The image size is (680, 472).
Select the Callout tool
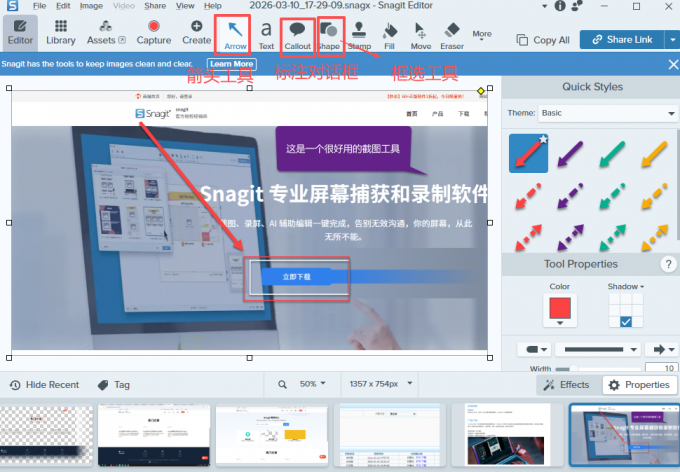click(298, 35)
